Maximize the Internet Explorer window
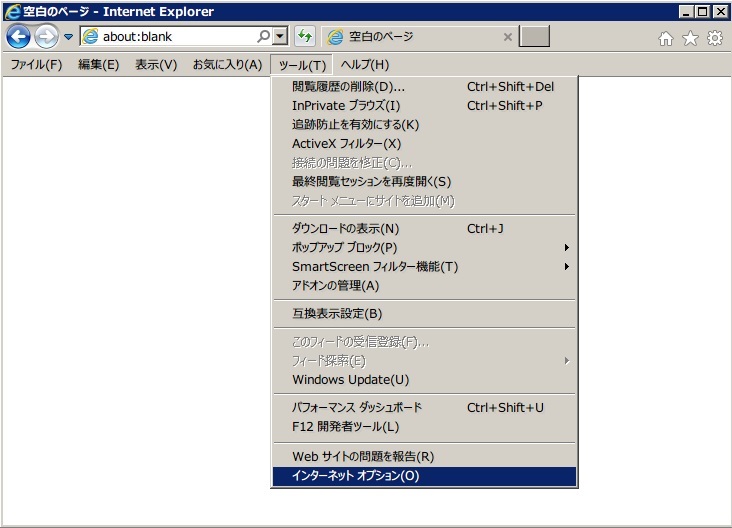The image size is (732, 528). click(703, 12)
